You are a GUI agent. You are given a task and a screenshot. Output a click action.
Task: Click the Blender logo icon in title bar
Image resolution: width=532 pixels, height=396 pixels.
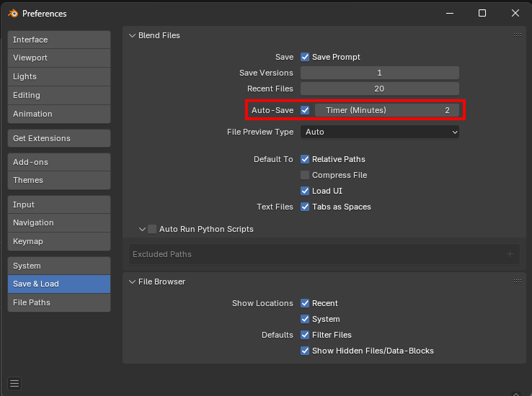(x=13, y=13)
